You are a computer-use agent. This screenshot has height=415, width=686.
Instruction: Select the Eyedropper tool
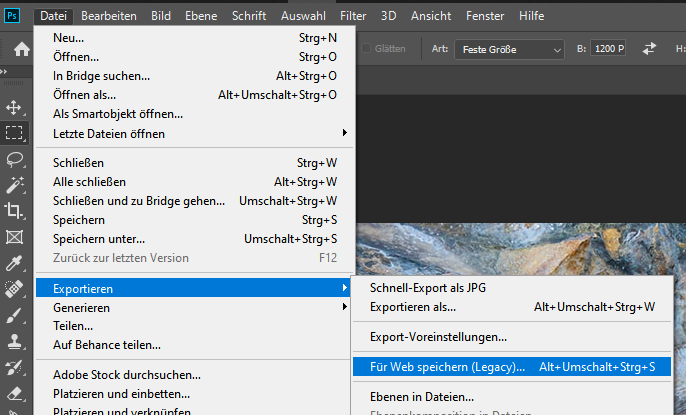(x=14, y=264)
